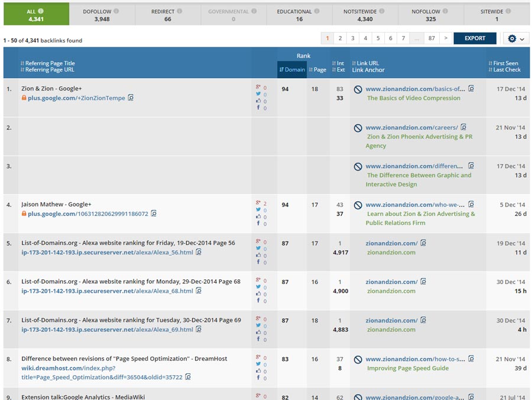
Task: Sort by Referring Page URL
Action: pyautogui.click(x=47, y=70)
